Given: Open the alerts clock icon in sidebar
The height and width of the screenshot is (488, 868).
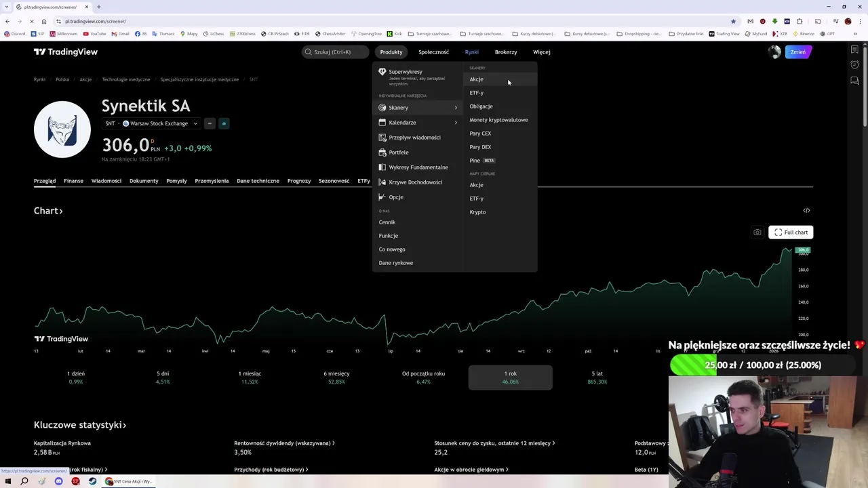Looking at the screenshot, I should (x=854, y=65).
